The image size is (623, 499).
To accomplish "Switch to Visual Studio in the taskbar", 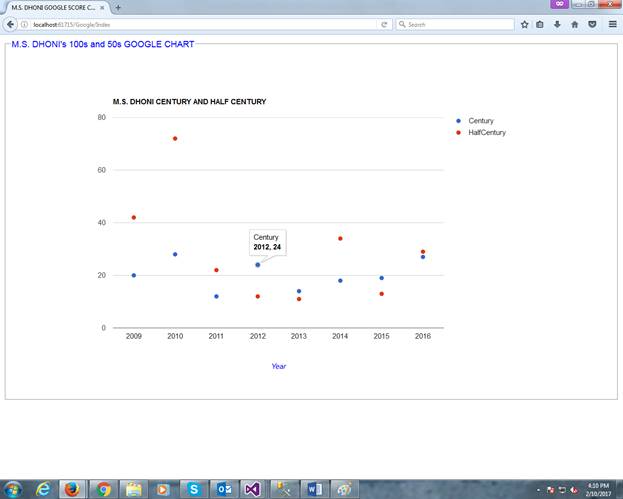I will click(253, 489).
